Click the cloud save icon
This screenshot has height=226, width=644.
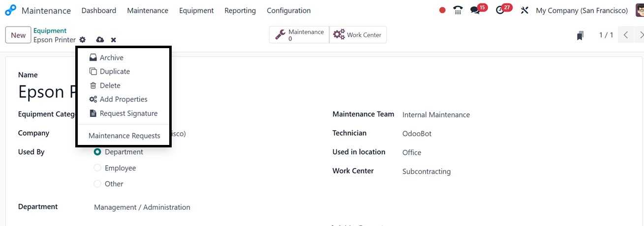click(100, 40)
